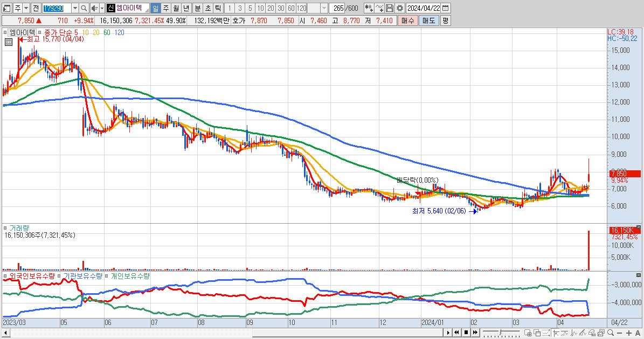Click the price chart data table icon
This screenshot has width=644, height=339.
tap(9, 42)
